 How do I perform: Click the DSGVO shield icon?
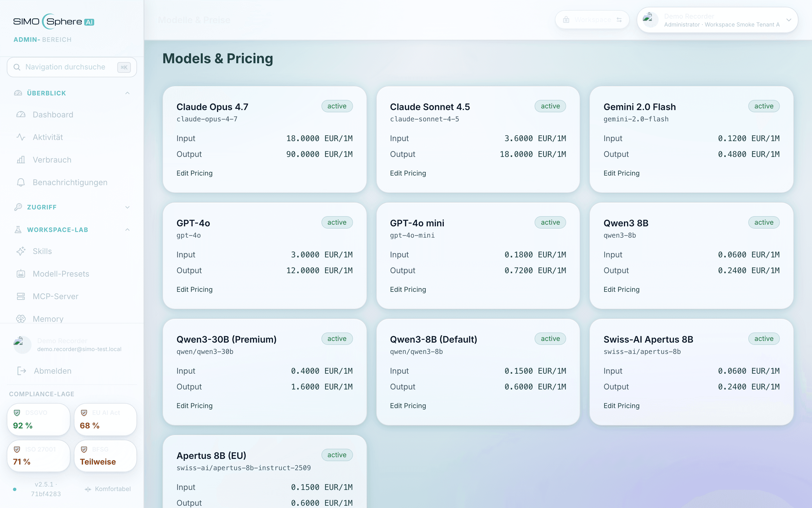click(17, 413)
